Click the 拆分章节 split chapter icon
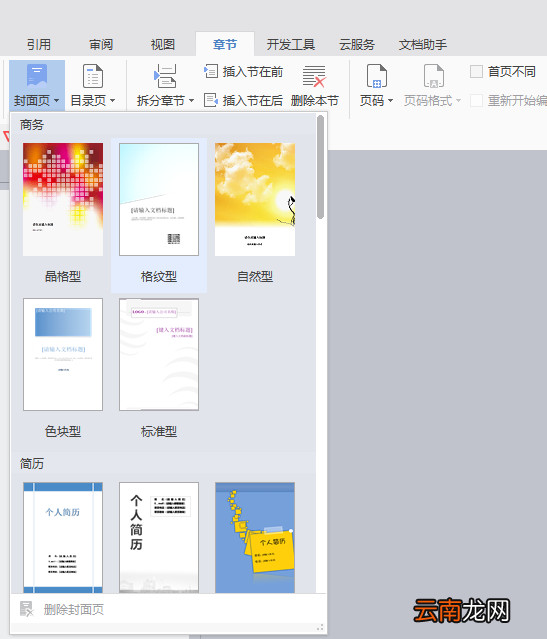 point(165,76)
